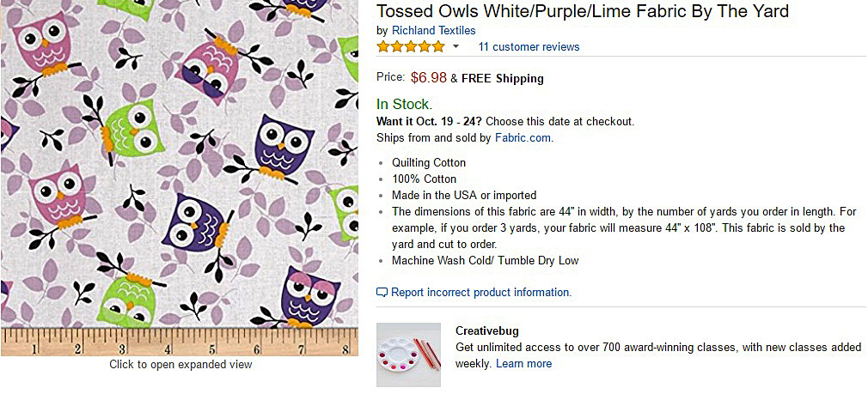The width and height of the screenshot is (868, 394).
Task: Click Report incorrect product information link
Action: [x=480, y=293]
